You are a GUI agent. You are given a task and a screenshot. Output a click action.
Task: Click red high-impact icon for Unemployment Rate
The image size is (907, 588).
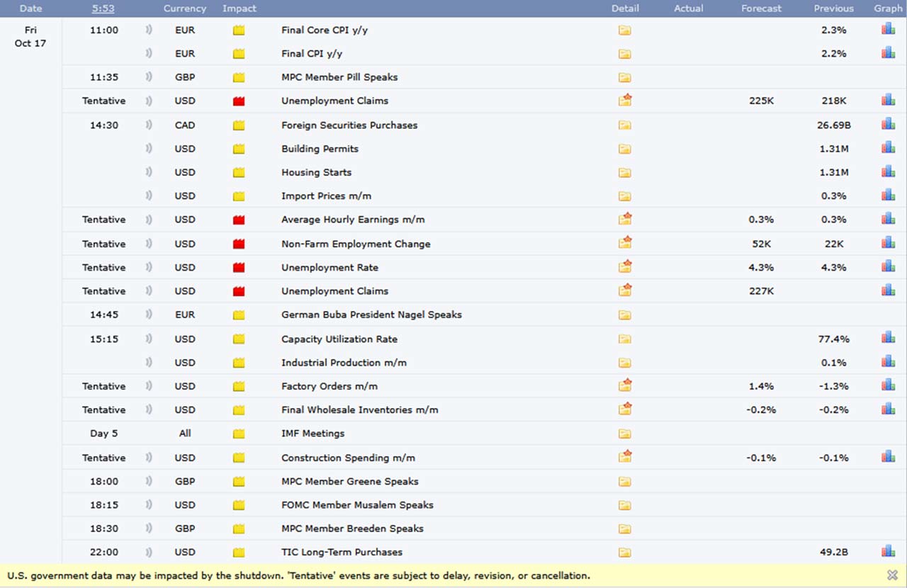(239, 268)
